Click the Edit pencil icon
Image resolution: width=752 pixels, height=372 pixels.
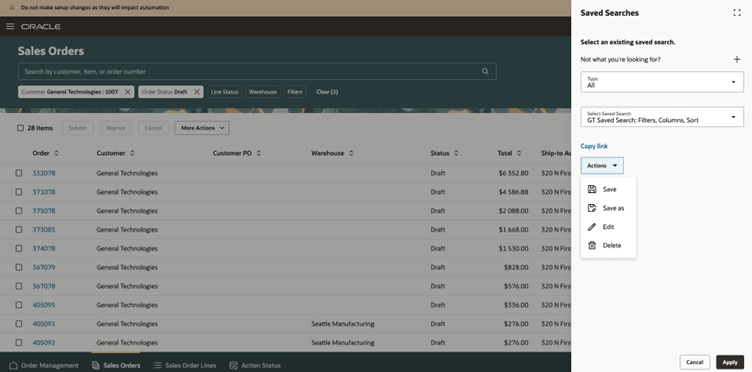pyautogui.click(x=592, y=227)
